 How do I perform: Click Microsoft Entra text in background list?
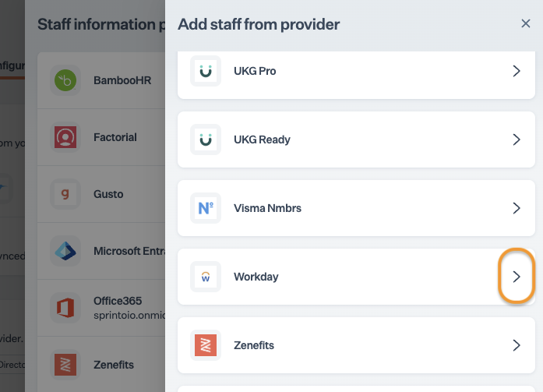129,251
